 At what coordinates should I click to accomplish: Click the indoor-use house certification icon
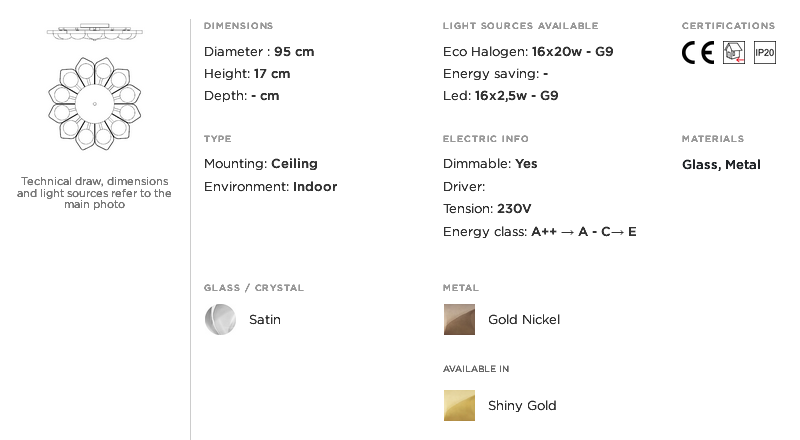[x=734, y=53]
